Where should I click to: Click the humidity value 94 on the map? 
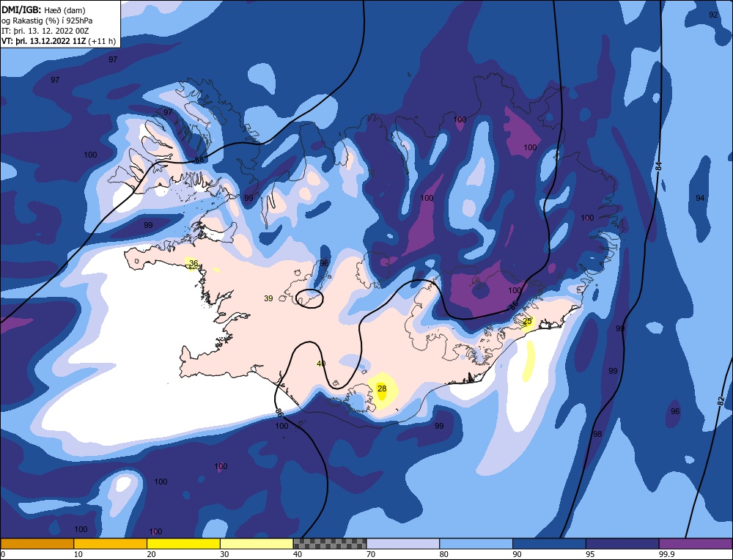[x=700, y=198]
